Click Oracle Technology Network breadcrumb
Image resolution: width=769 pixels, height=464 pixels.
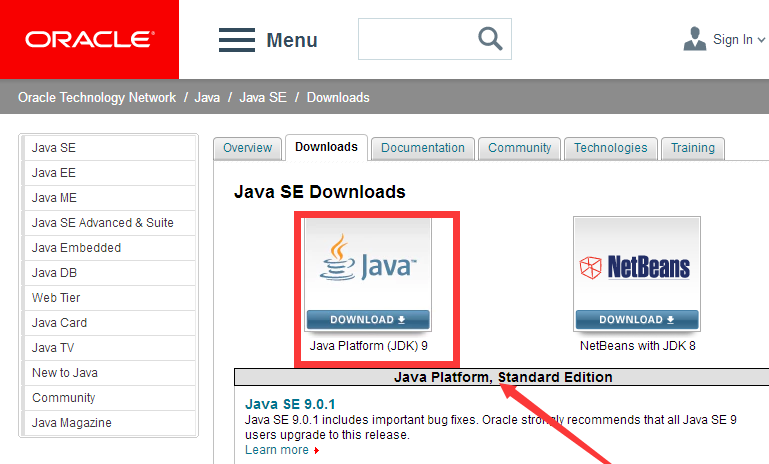click(97, 98)
